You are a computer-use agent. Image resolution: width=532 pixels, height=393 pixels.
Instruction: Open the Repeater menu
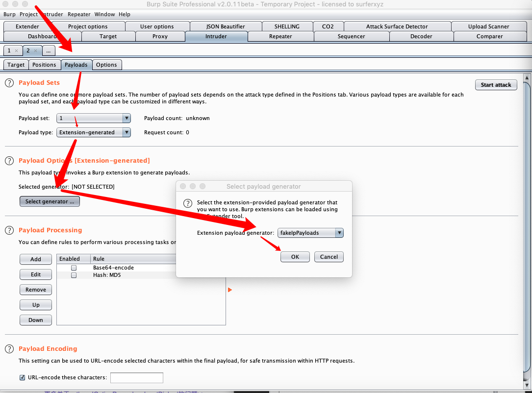point(79,14)
